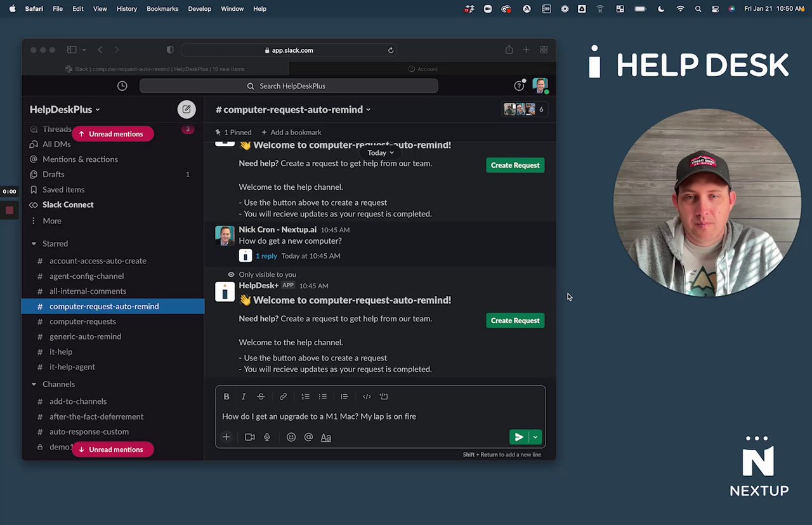Screen dimensions: 812x525
Task: Toggle Safari sidebar
Action: coord(72,50)
